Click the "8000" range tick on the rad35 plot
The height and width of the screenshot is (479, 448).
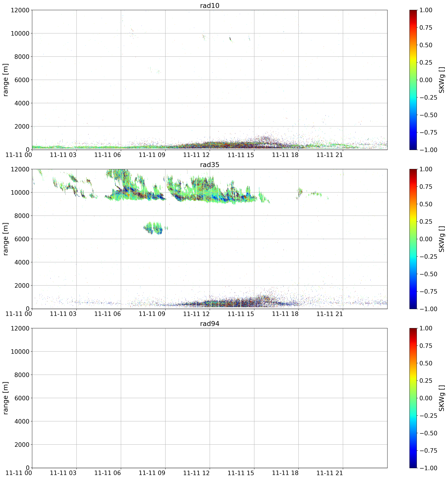click(x=22, y=216)
